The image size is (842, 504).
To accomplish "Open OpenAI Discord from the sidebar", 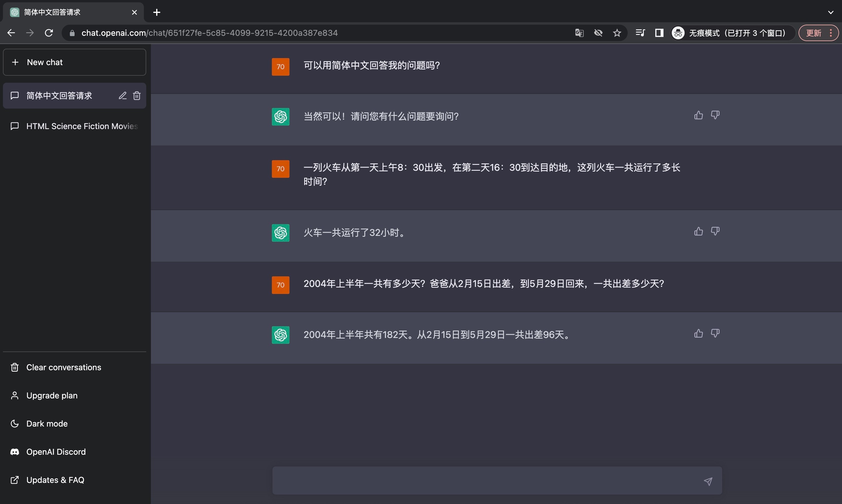I will (56, 452).
